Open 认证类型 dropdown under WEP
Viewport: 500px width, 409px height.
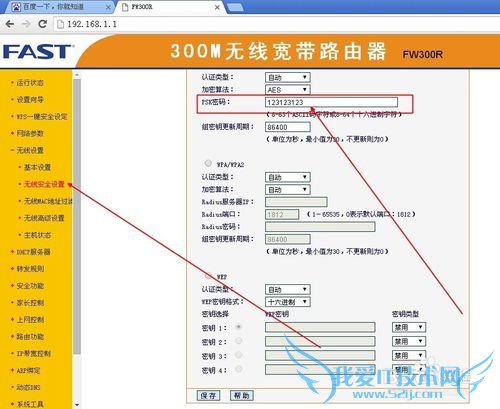[288, 289]
